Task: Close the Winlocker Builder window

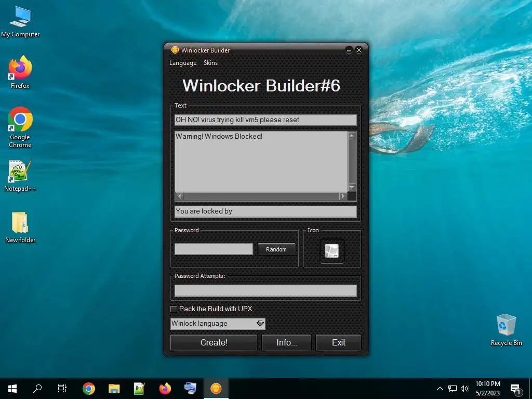Action: click(359, 50)
